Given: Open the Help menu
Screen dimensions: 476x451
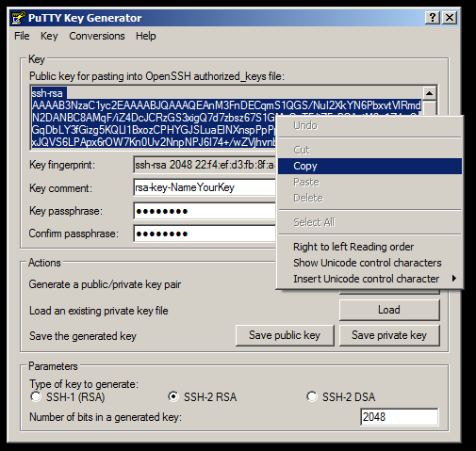Looking at the screenshot, I should tap(145, 36).
